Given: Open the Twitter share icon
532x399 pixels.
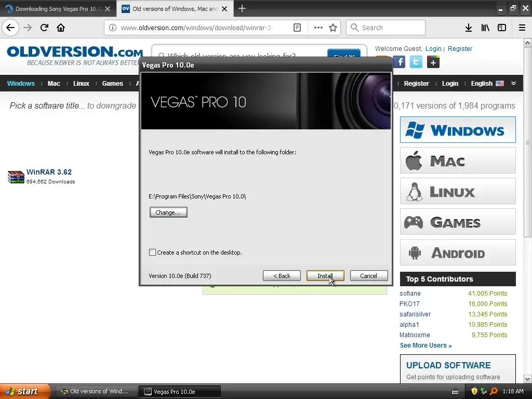Looking at the screenshot, I should 416,62.
